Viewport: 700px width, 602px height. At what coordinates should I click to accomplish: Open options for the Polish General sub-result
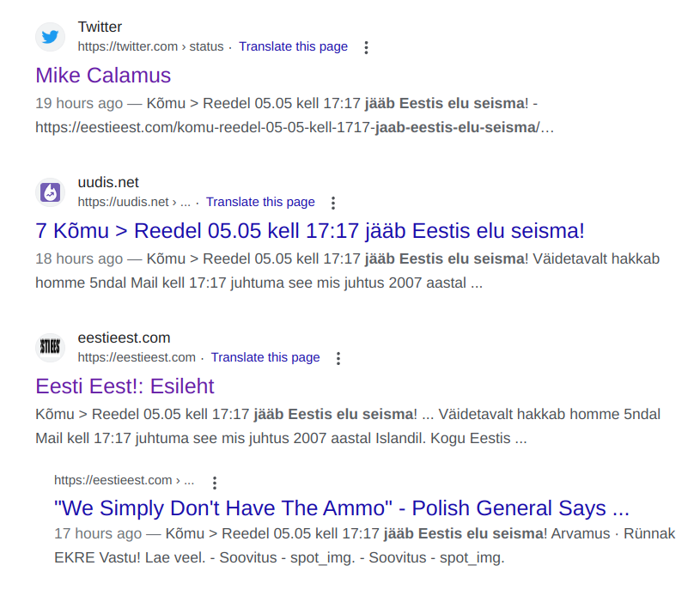(215, 482)
